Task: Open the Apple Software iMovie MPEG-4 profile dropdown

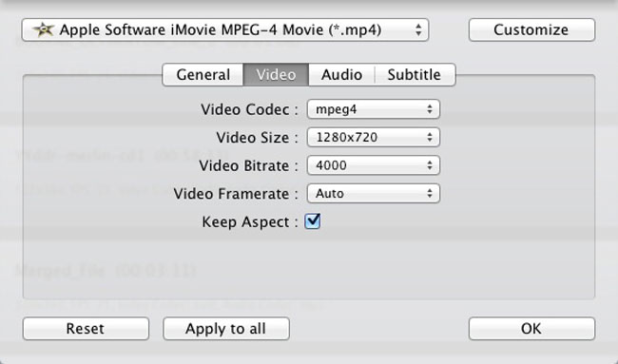Action: (225, 30)
